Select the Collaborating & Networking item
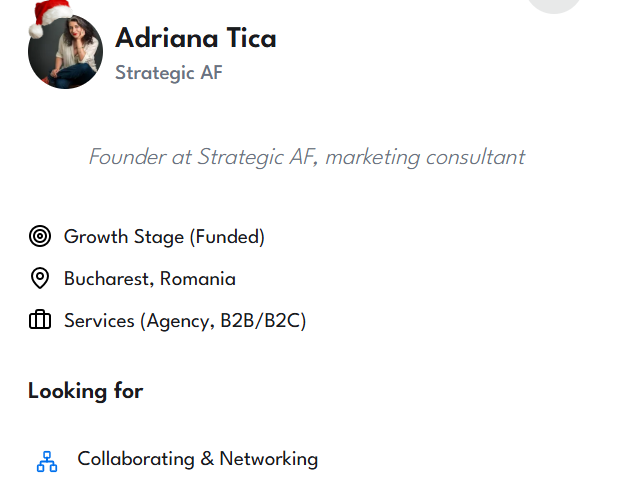The width and height of the screenshot is (628, 502). 197,459
